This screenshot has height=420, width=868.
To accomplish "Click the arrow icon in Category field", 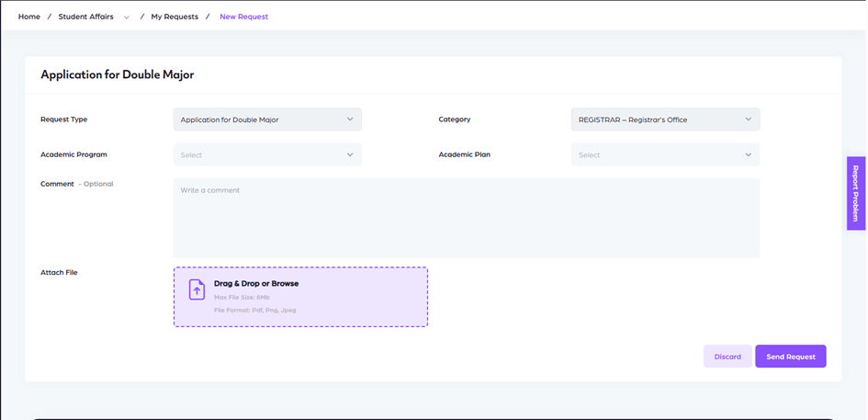I will pos(748,119).
